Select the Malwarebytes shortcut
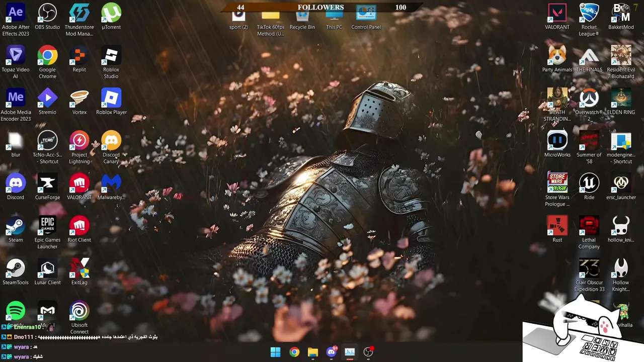Viewport: 644px width, 362px height. click(x=111, y=187)
